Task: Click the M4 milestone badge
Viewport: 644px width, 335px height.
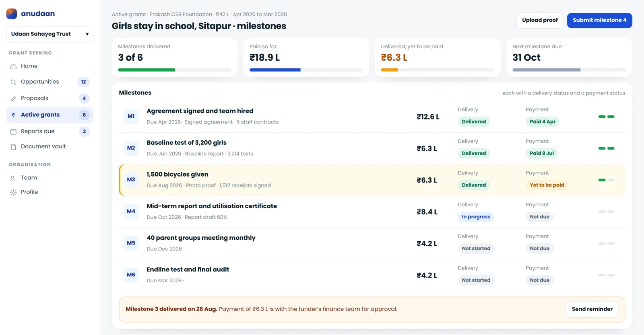Action: pyautogui.click(x=131, y=212)
